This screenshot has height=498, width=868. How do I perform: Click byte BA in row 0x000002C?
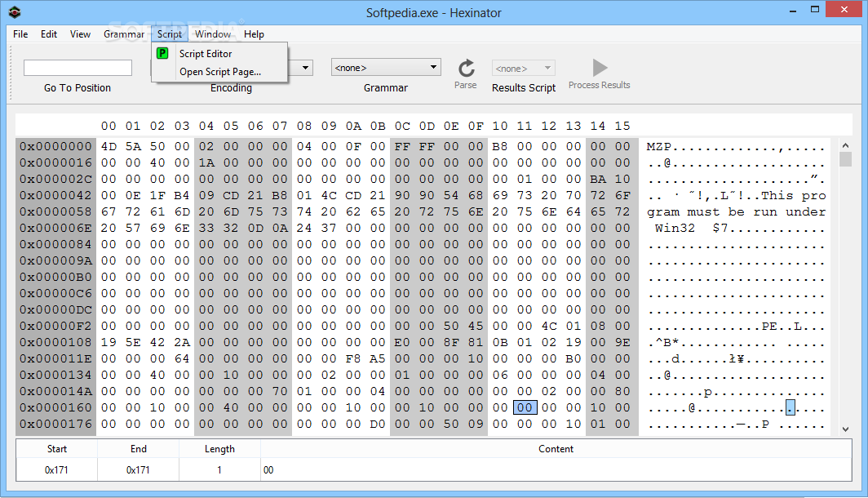click(598, 179)
